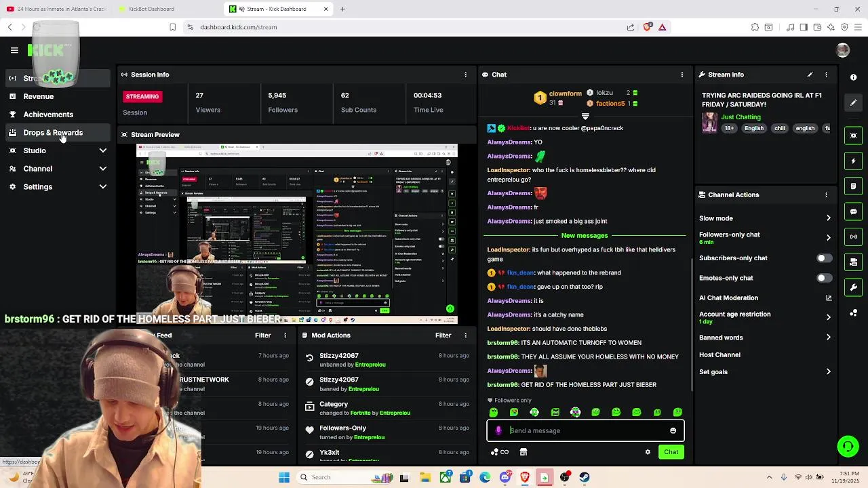
Task: Open Activity Feed three-dot menu
Action: 285,335
